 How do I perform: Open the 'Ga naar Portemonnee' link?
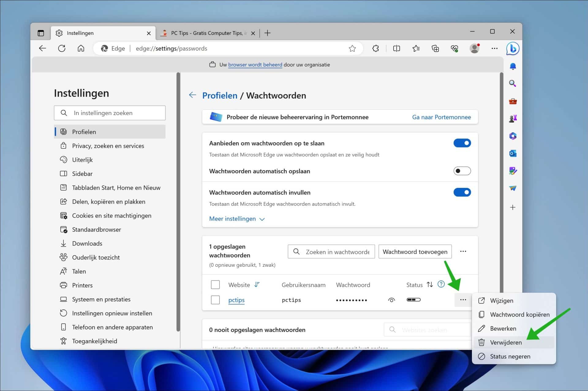coord(442,117)
